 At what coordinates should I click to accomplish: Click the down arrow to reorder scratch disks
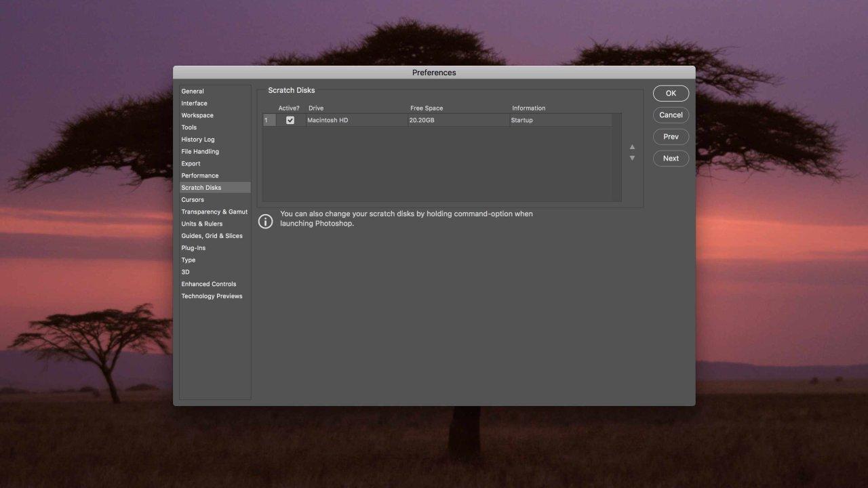631,157
